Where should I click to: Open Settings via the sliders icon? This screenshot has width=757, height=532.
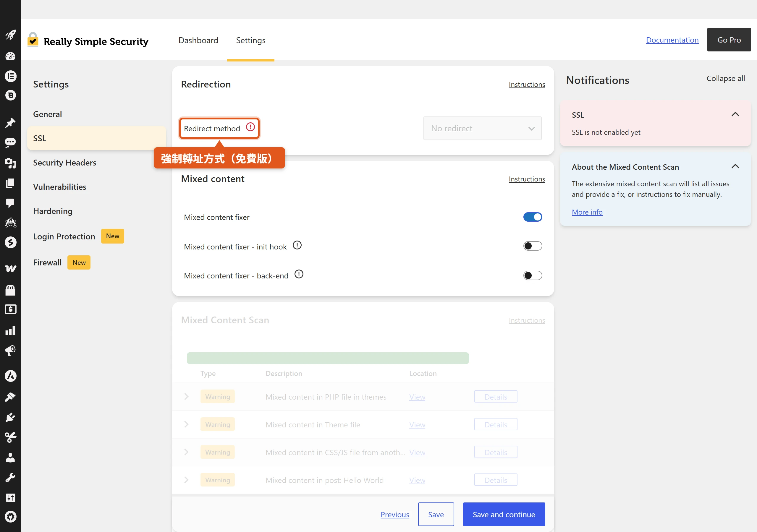point(11,497)
